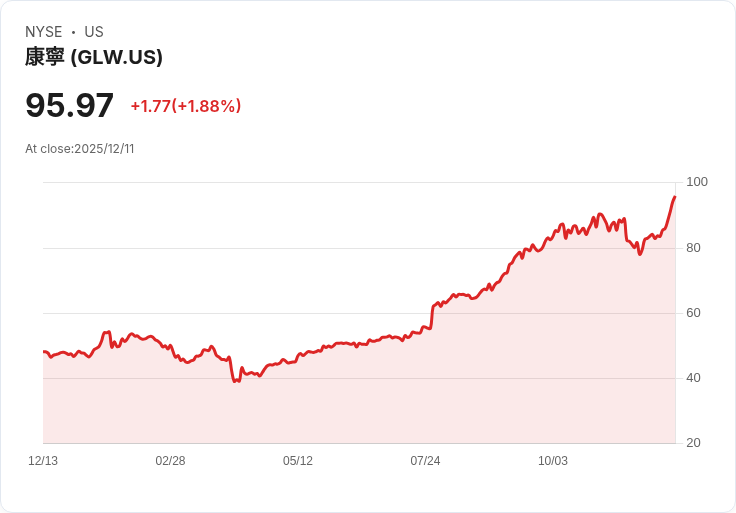Click the 10/03 date axis label
This screenshot has width=736, height=513.
coord(552,461)
